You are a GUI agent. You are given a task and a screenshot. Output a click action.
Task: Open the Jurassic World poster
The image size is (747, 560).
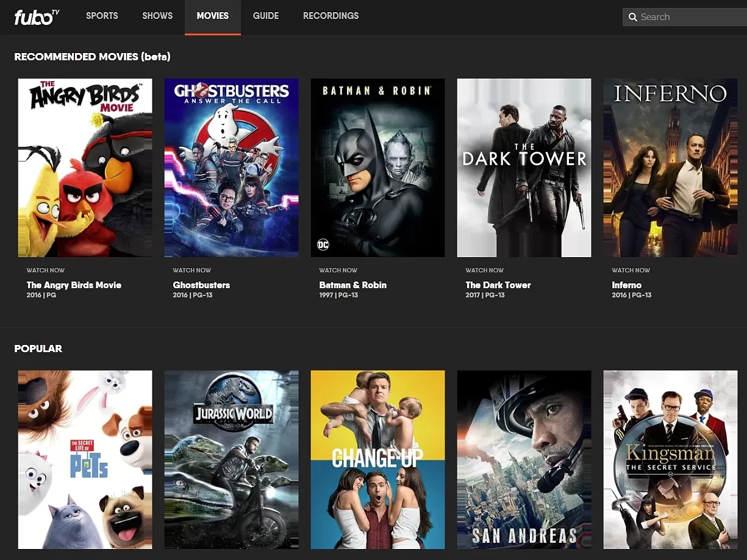232,459
